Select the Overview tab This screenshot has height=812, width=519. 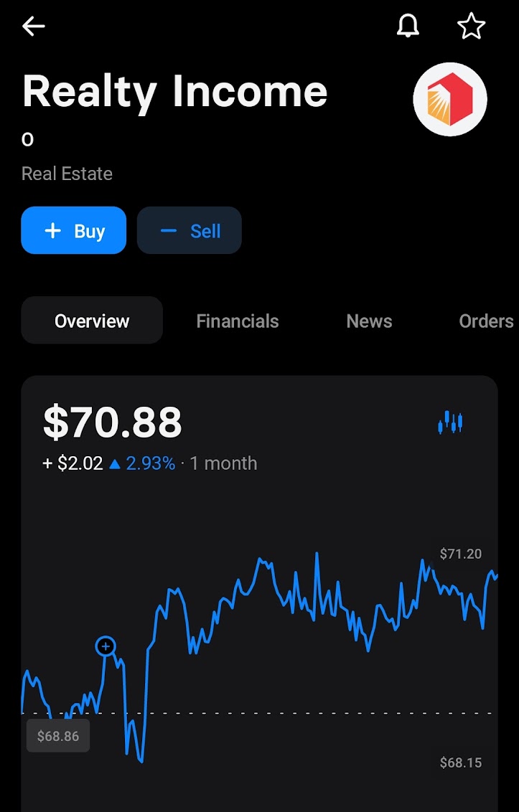[92, 321]
